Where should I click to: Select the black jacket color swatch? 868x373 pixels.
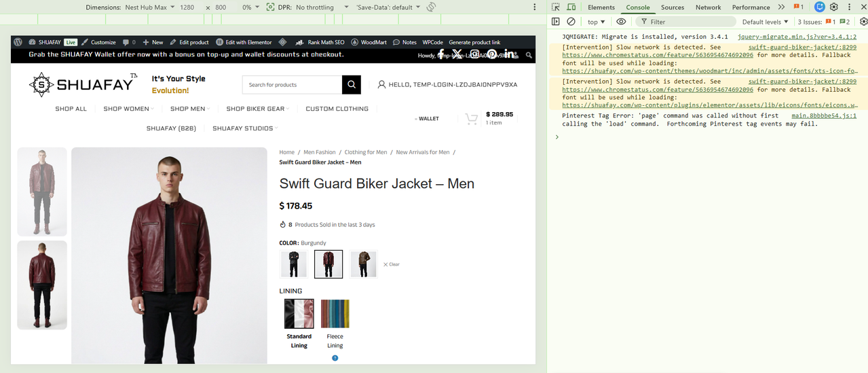click(293, 264)
